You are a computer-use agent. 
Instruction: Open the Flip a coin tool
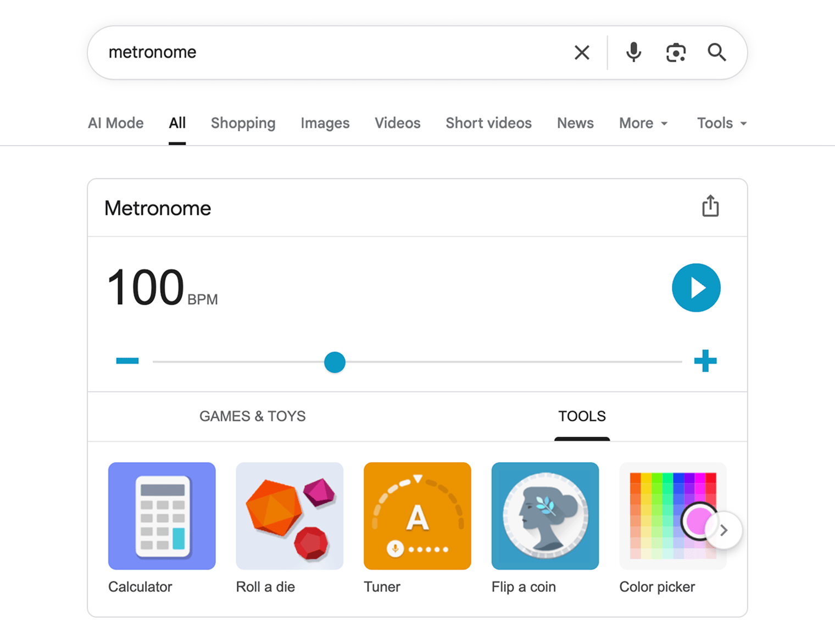click(545, 516)
